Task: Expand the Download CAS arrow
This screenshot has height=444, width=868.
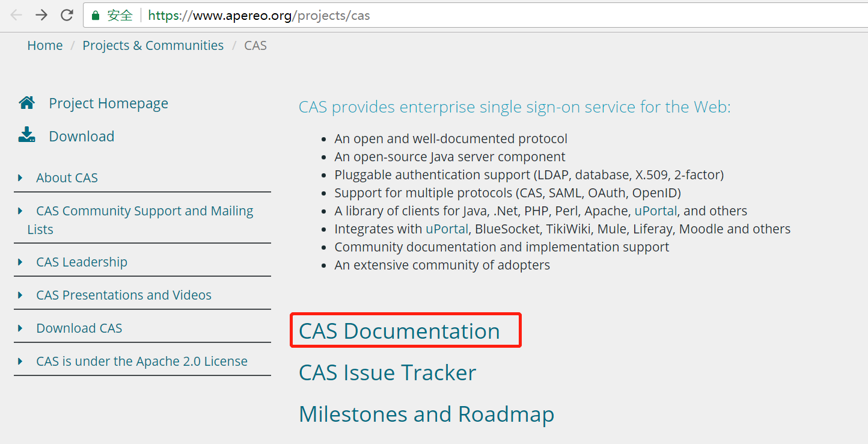Action: click(x=20, y=328)
